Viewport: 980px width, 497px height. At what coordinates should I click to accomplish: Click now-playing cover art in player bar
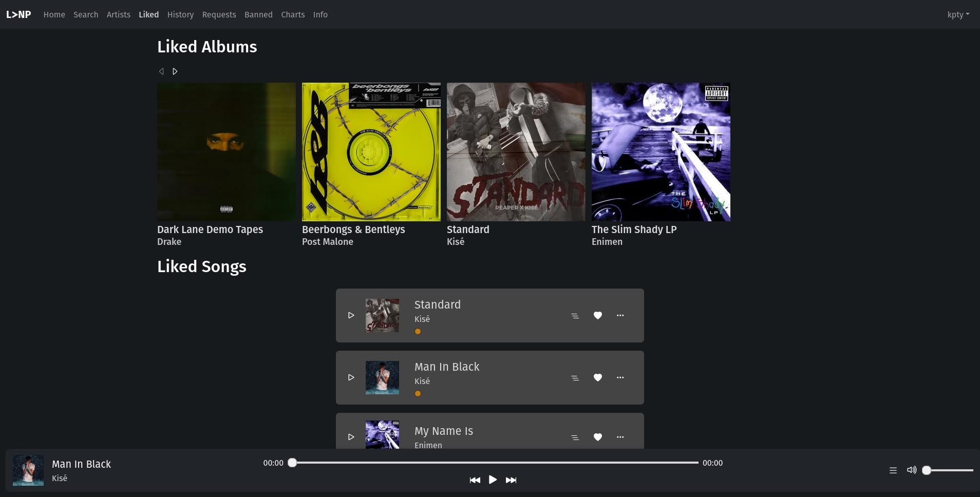(28, 470)
